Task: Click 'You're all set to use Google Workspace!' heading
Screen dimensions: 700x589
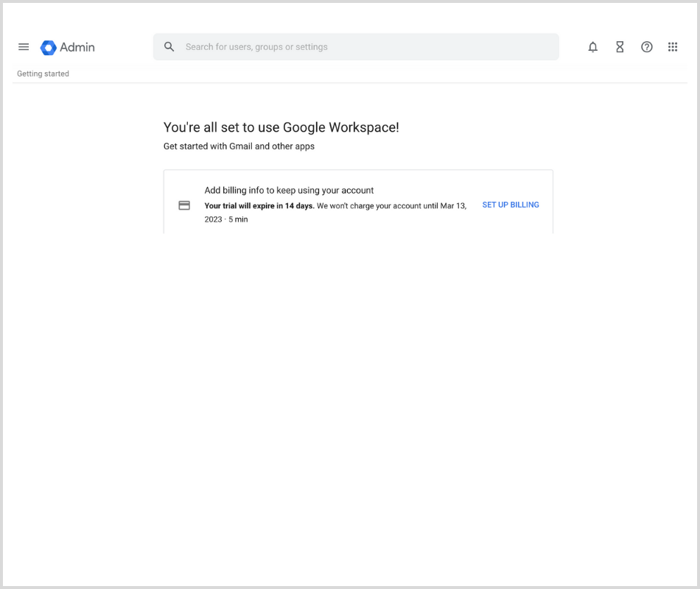Action: point(281,127)
